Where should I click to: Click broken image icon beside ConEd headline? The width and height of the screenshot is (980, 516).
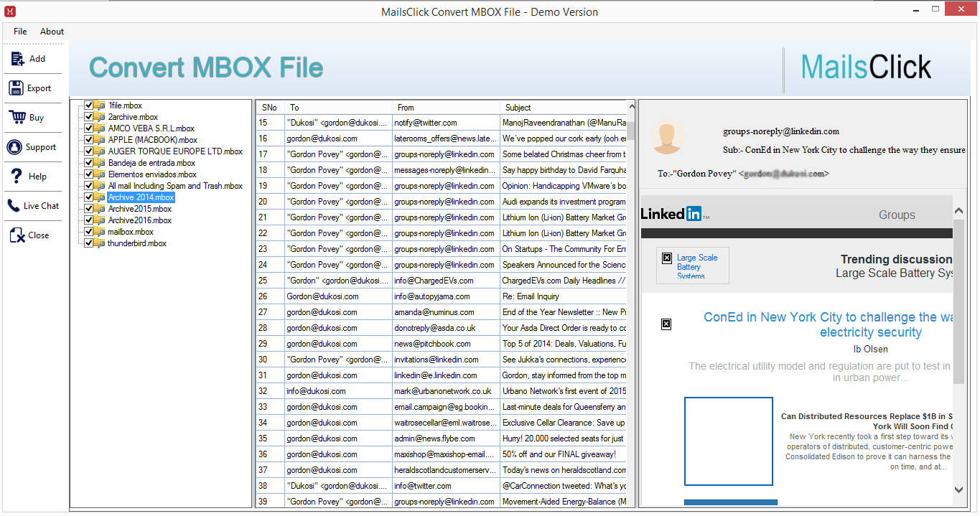coord(666,324)
